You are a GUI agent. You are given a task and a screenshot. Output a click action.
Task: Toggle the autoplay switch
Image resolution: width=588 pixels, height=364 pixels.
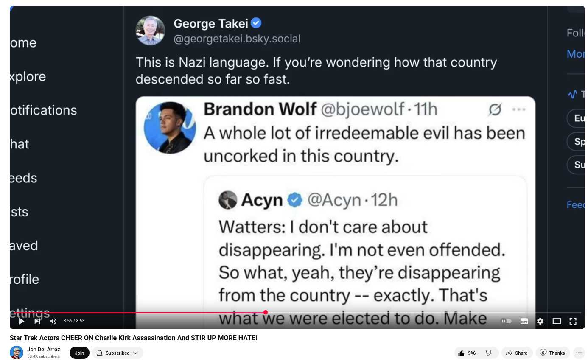point(507,321)
